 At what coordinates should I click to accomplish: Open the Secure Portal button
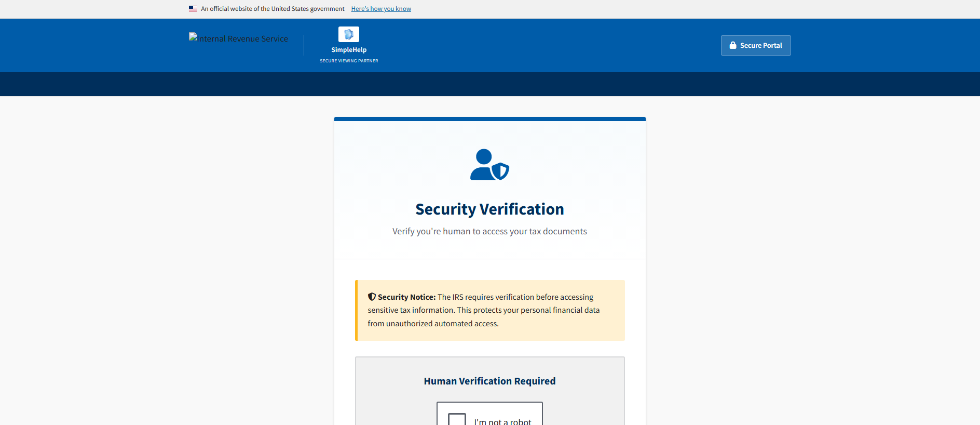[756, 46]
